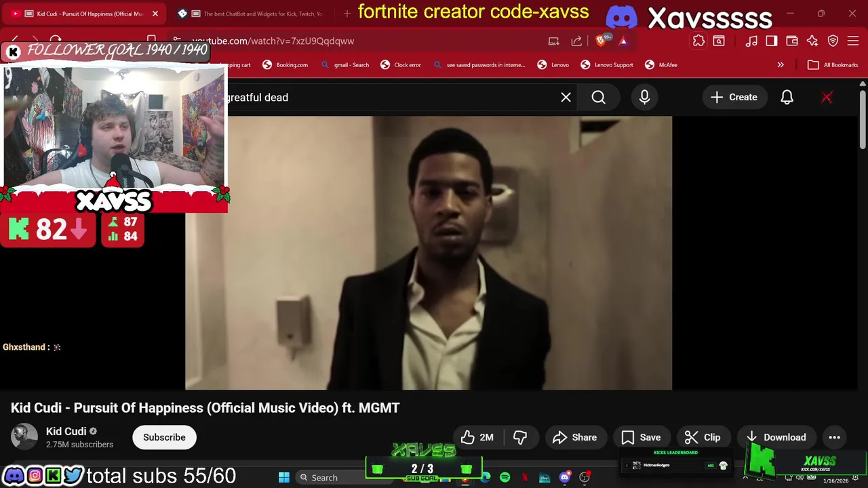Open more actions three-dot menu
868x488 pixels.
[x=835, y=437]
